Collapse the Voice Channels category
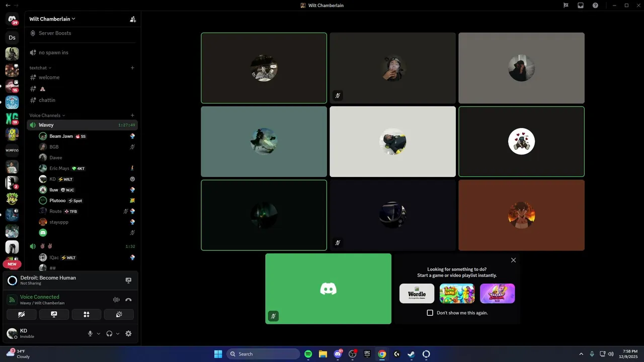 point(47,116)
